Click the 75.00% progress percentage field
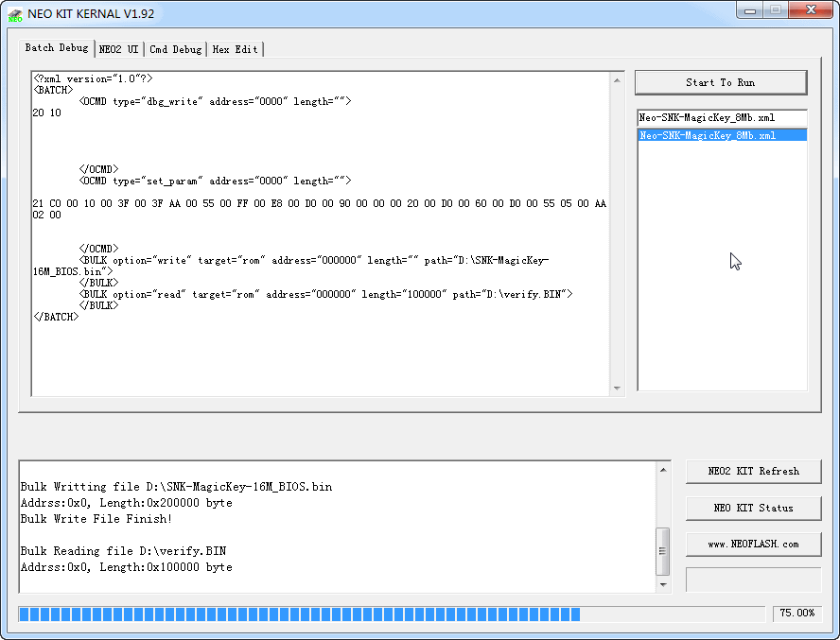Image resolution: width=840 pixels, height=640 pixels. point(796,614)
